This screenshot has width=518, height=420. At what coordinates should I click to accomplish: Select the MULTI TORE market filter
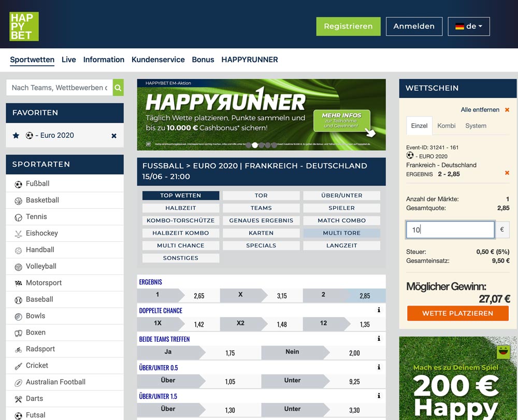click(x=341, y=233)
